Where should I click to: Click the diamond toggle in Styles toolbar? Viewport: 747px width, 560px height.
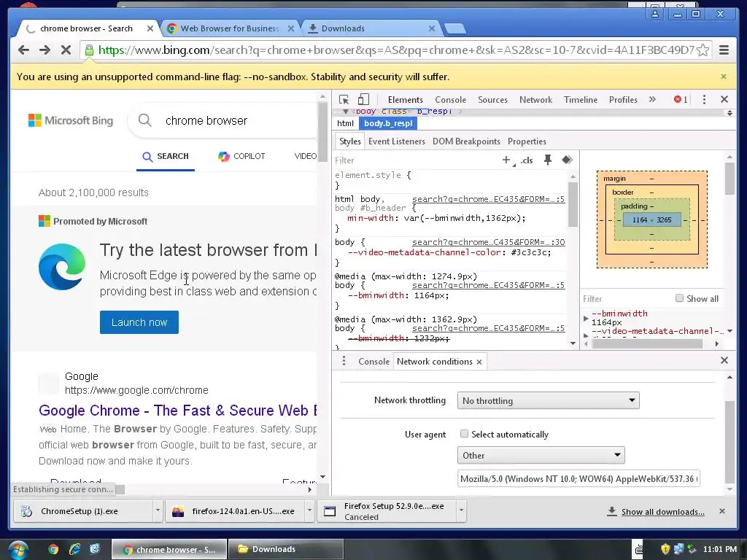tap(567, 160)
